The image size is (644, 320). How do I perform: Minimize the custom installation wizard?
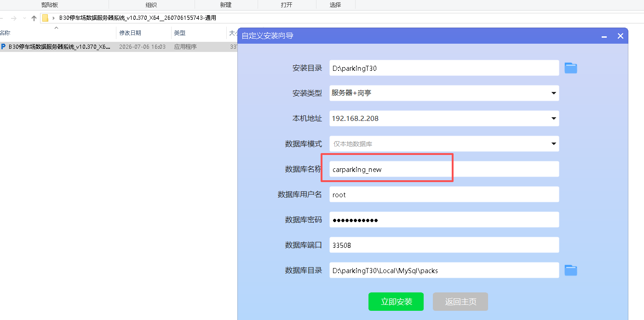tap(604, 36)
